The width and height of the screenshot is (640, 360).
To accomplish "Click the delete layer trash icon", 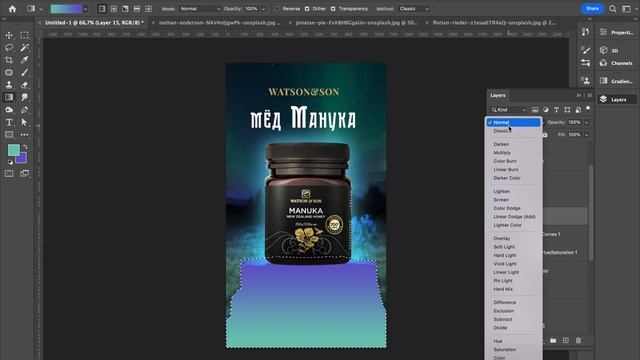I will pyautogui.click(x=578, y=340).
